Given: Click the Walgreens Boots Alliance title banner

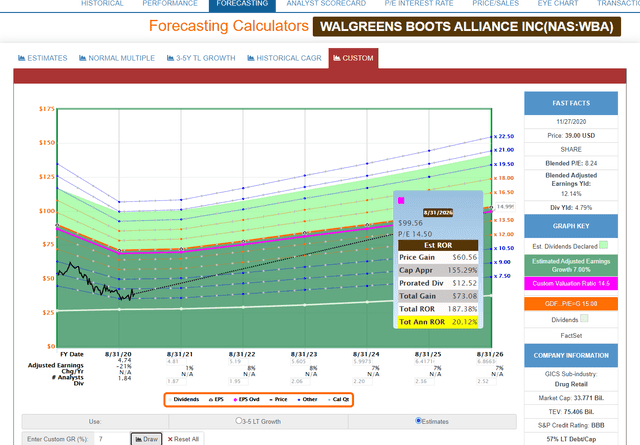Looking at the screenshot, I should pos(467,27).
